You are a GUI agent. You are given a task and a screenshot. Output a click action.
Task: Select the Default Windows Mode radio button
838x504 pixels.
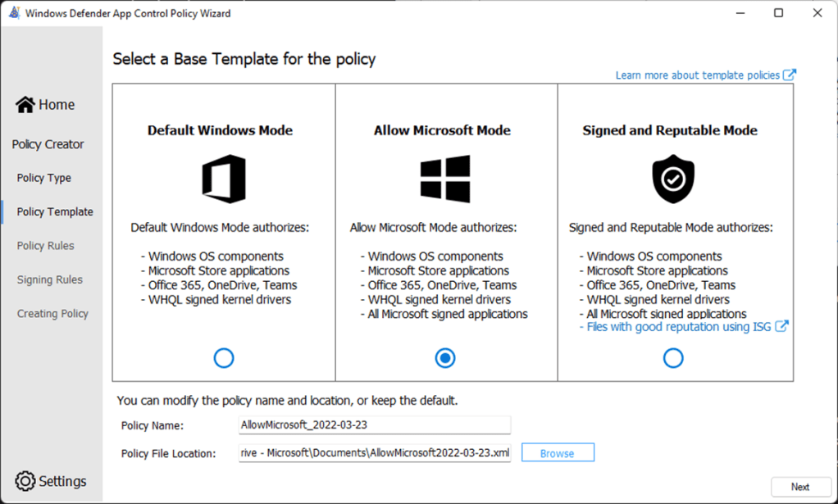coord(223,358)
